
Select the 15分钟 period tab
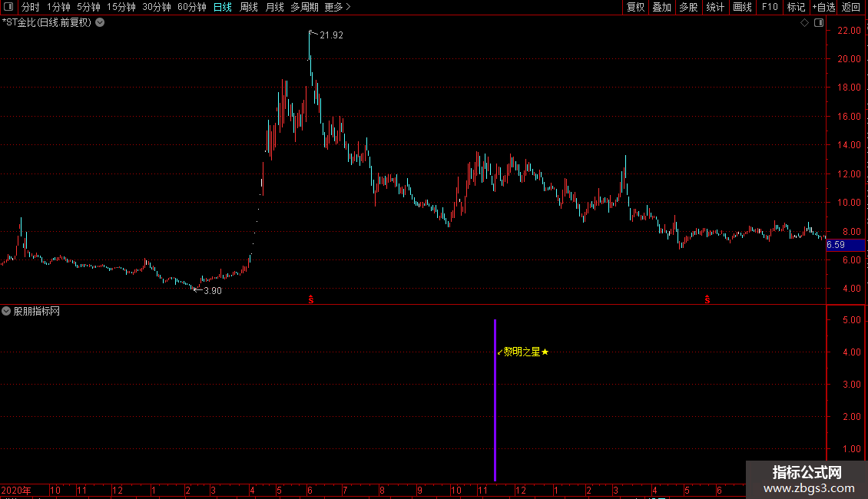click(x=121, y=7)
